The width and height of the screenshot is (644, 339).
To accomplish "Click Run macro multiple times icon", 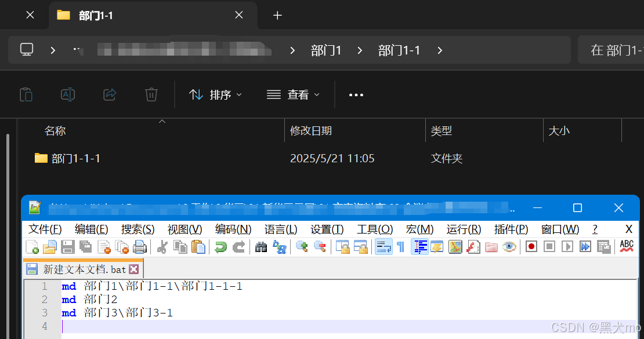I will coord(585,247).
